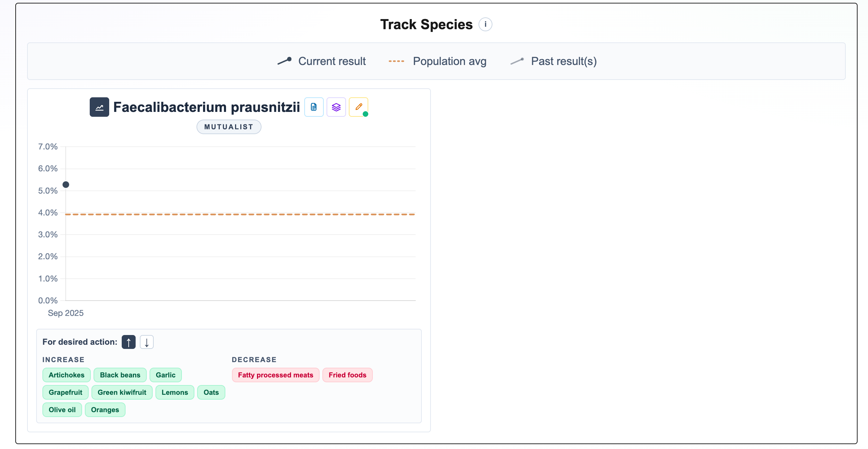
Task: Click the Fatty processed meats tag
Action: pos(275,375)
